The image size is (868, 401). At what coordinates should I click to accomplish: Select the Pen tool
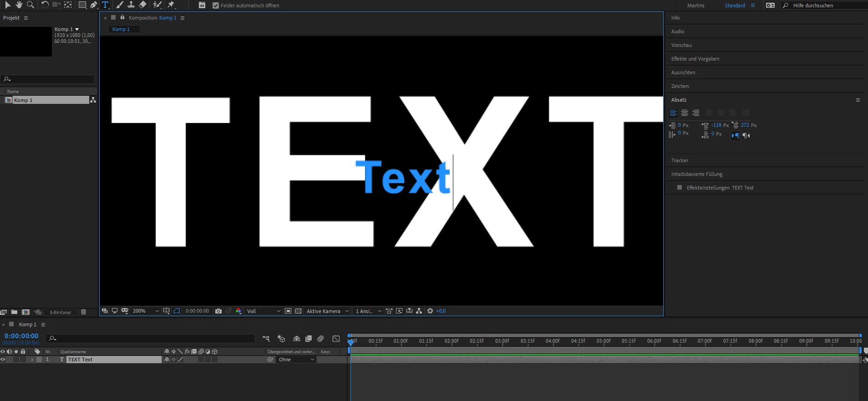[94, 5]
